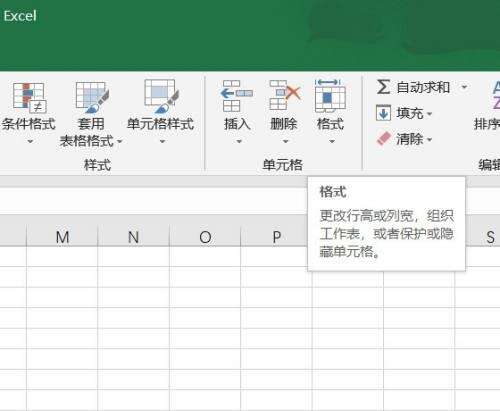Screen dimensions: 500x411
Task: Select column S header
Action: click(x=490, y=237)
